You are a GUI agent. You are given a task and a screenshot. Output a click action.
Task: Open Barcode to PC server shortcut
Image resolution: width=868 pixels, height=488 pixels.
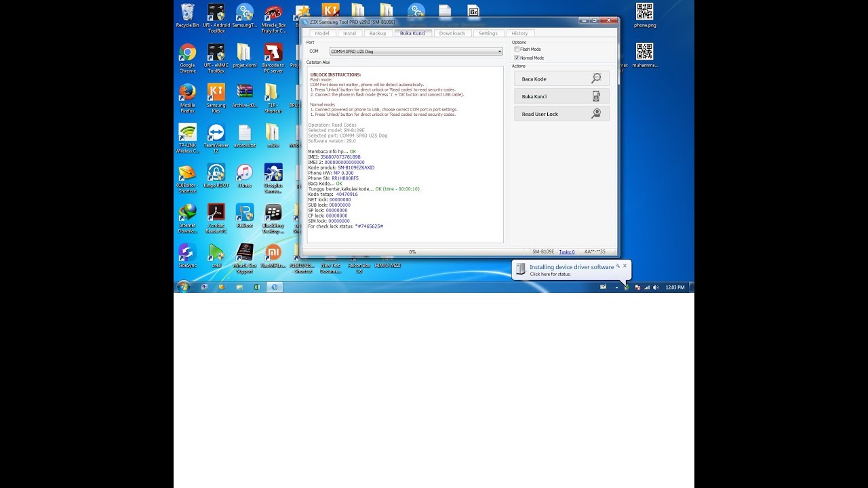tap(273, 59)
